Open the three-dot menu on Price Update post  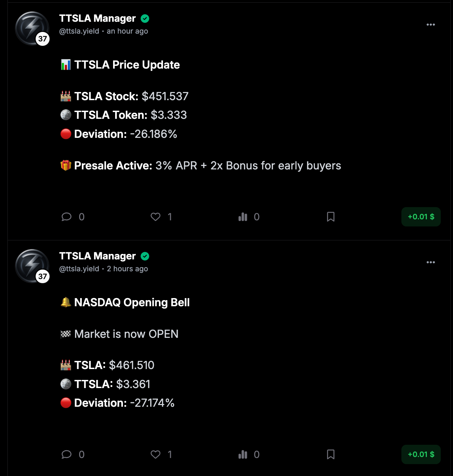tap(431, 25)
